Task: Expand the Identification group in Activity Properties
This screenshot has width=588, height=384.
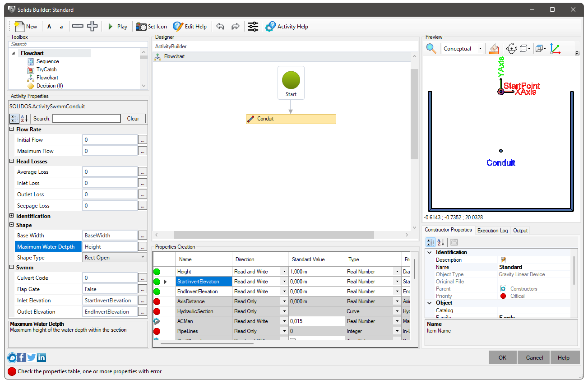Action: pos(12,216)
